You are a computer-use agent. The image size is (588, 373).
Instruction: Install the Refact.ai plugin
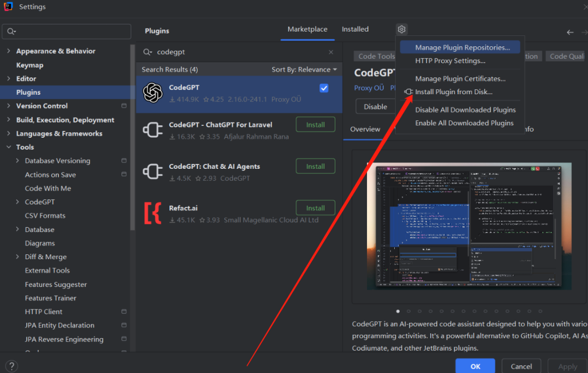pos(315,207)
